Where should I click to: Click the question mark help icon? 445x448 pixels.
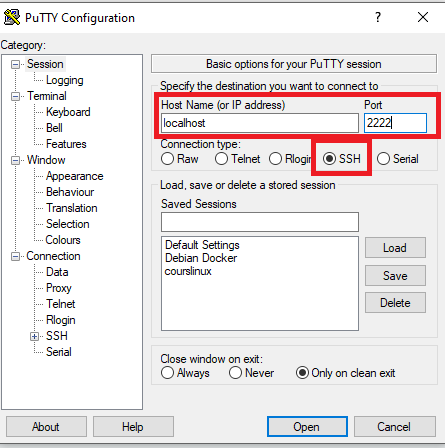tap(378, 17)
